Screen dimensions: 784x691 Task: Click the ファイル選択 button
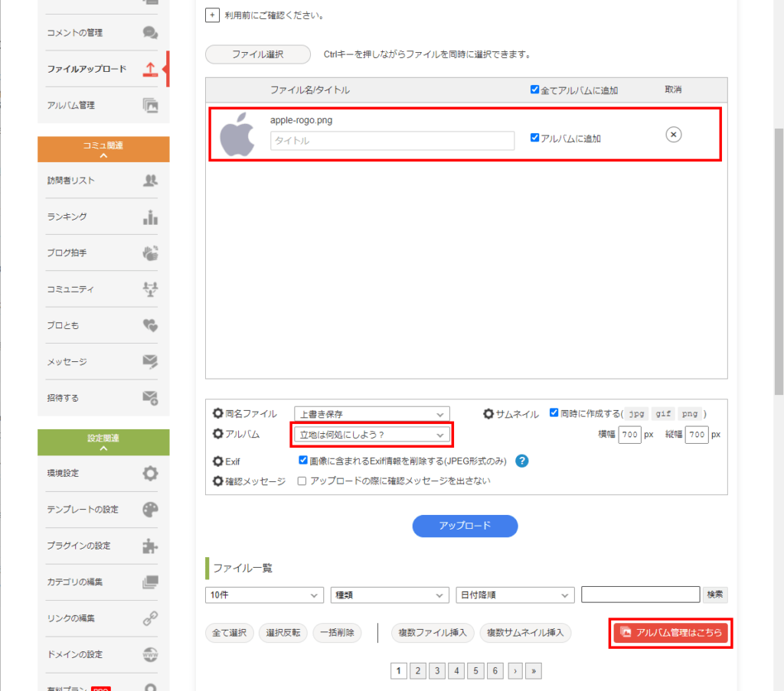tap(258, 54)
